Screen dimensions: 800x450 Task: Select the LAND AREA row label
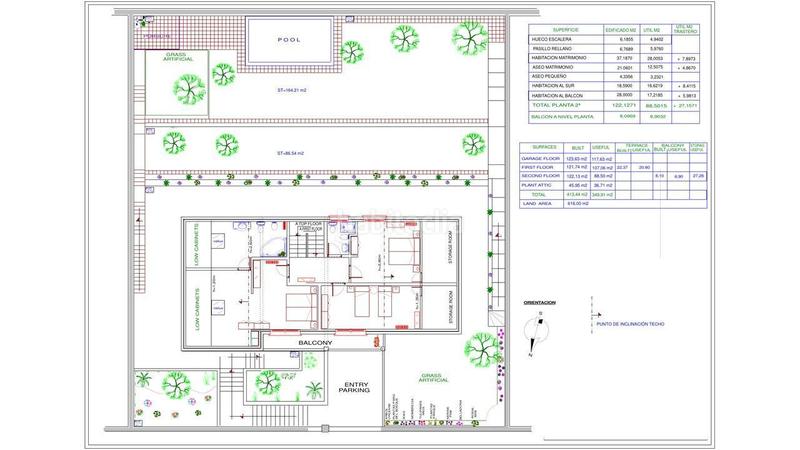point(537,202)
